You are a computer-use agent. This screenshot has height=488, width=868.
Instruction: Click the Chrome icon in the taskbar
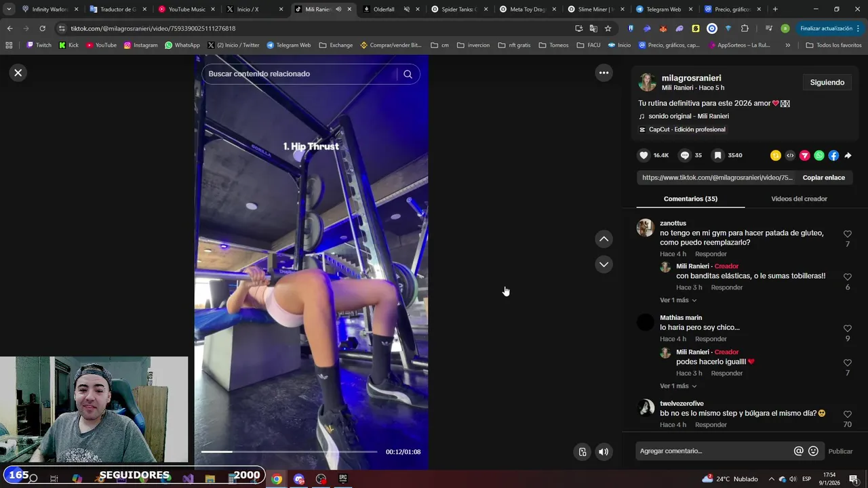[277, 479]
